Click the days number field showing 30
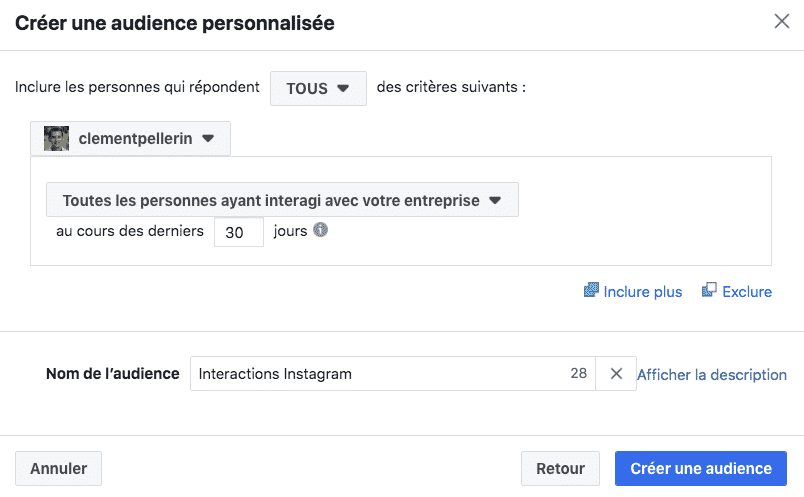804x497 pixels. [238, 231]
